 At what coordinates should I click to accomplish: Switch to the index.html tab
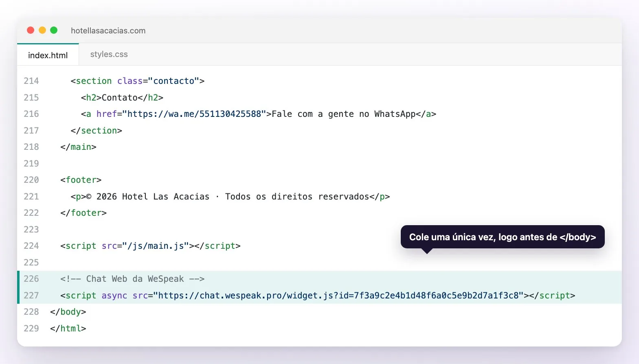(x=48, y=55)
